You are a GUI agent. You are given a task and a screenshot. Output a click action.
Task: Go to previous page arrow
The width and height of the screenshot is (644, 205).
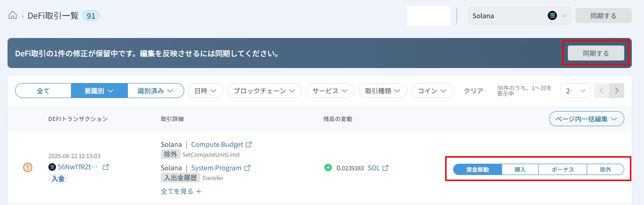coord(602,91)
